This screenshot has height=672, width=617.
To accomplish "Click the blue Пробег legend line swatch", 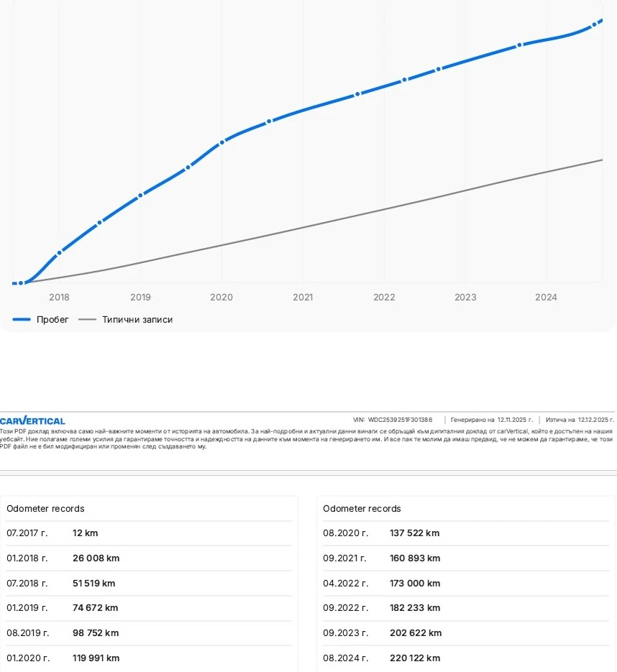I will [22, 320].
